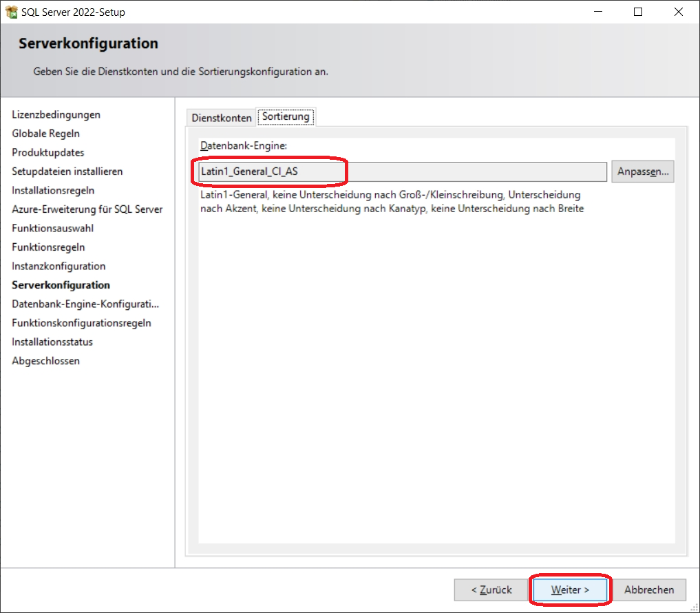Continue with the Weiter button
The image size is (700, 613).
pyautogui.click(x=570, y=590)
